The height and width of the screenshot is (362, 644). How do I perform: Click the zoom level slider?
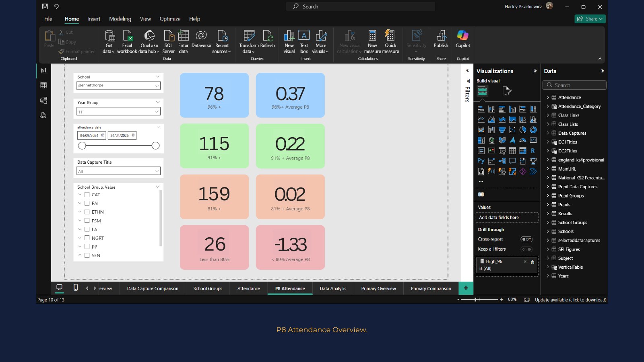(479, 300)
